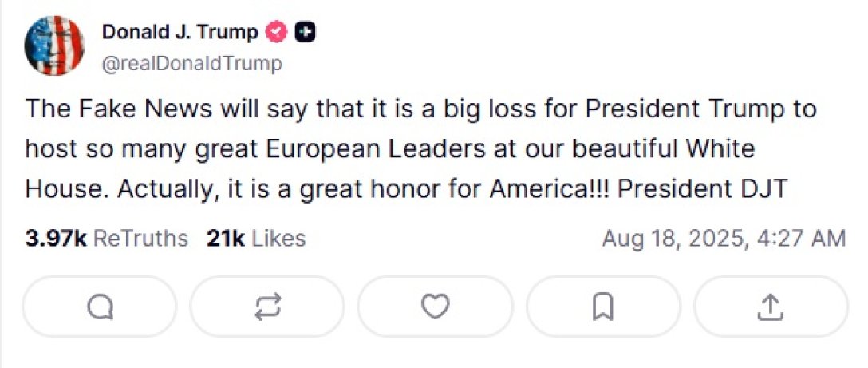Click the Likes label
868x368 pixels.
click(x=278, y=238)
